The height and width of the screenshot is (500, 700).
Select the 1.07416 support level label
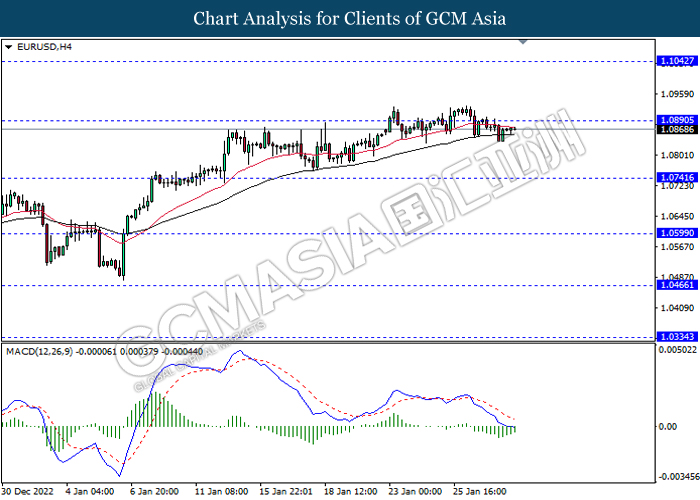[677, 178]
